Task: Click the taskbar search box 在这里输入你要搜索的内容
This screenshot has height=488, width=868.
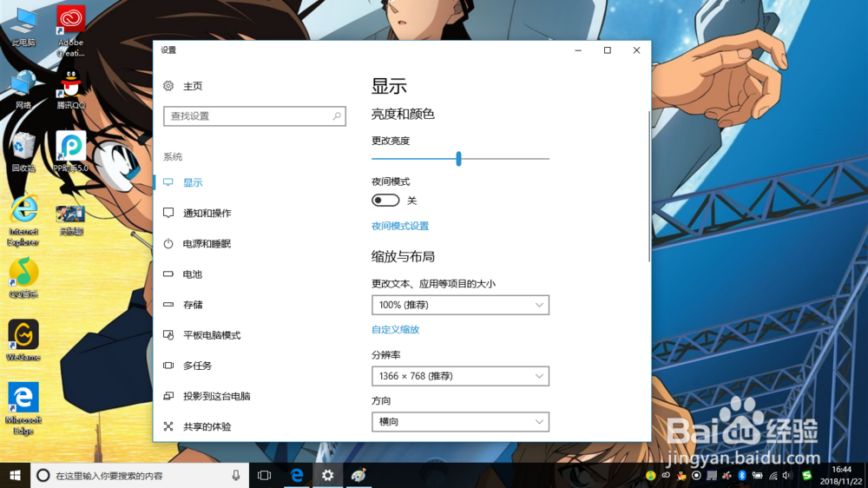Action: click(139, 475)
